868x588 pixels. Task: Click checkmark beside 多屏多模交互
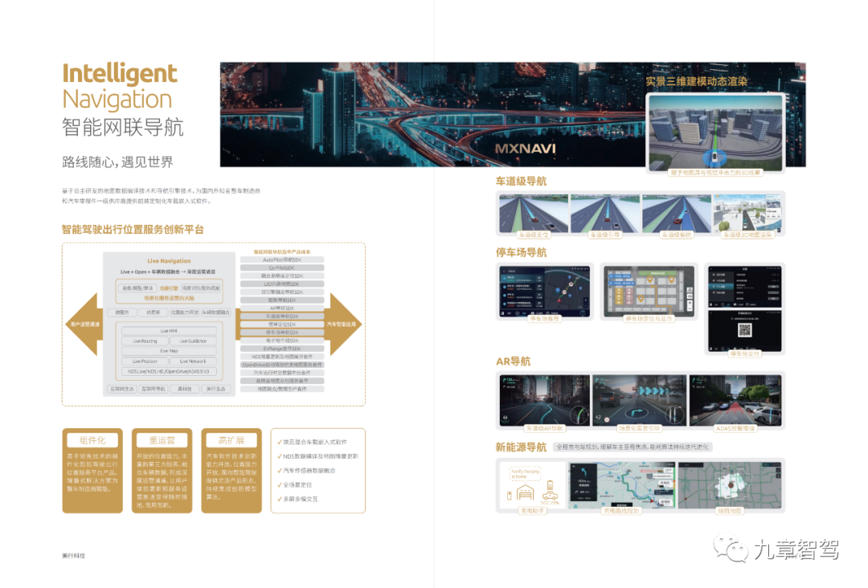coord(280,499)
